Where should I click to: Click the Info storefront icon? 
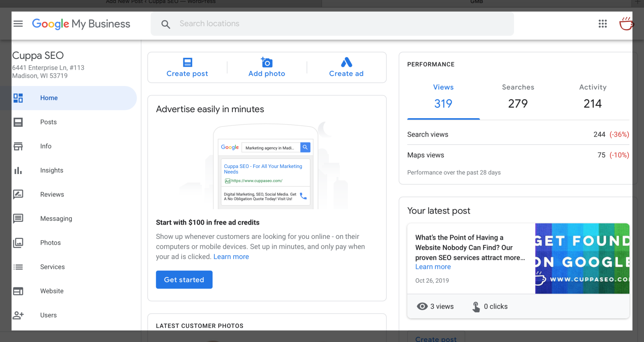click(x=18, y=147)
